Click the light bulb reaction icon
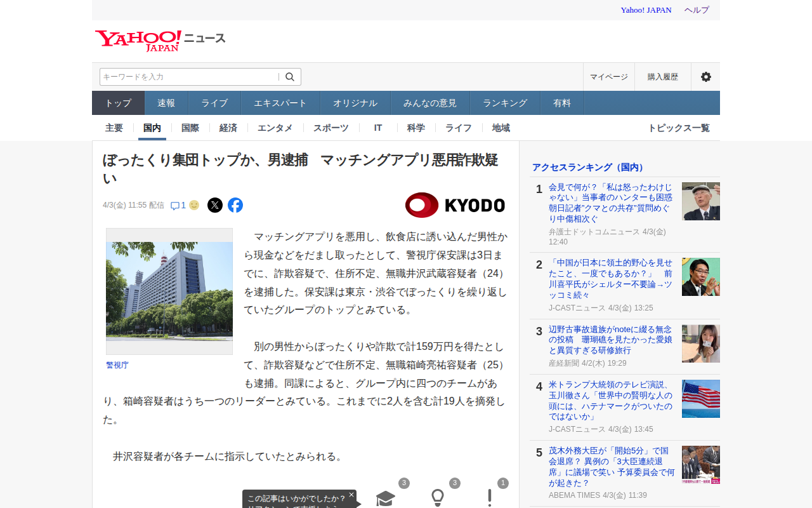Viewport: 812px width, 508px height. (438, 498)
